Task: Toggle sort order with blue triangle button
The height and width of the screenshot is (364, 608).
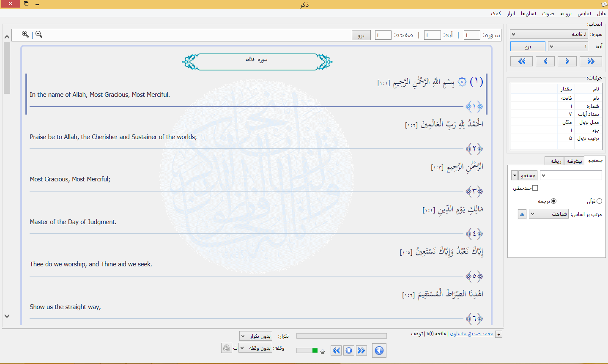Action: point(522,214)
